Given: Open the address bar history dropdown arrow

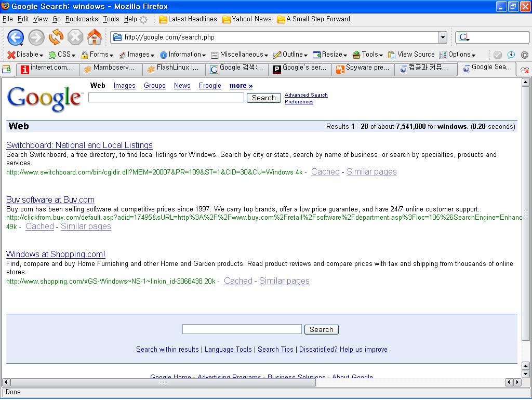Looking at the screenshot, I should 443,37.
